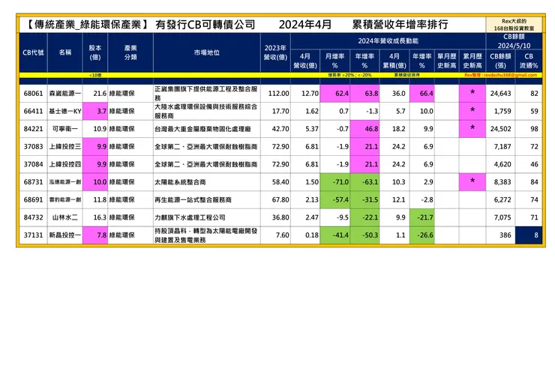Image resolution: width=555 pixels, height=392 pixels.
Task: Click CB code cell 84732
Action: coord(33,217)
